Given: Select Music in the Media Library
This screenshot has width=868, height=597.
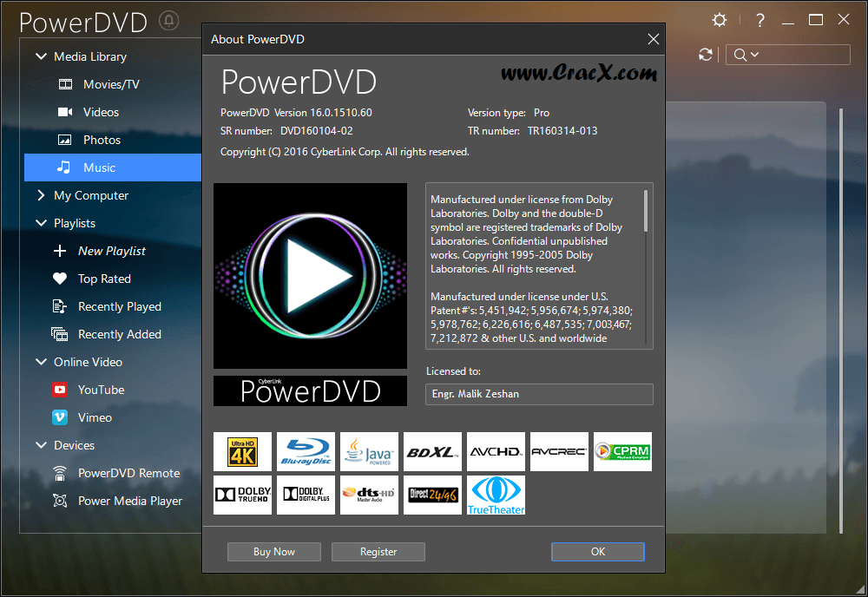Looking at the screenshot, I should [x=99, y=167].
